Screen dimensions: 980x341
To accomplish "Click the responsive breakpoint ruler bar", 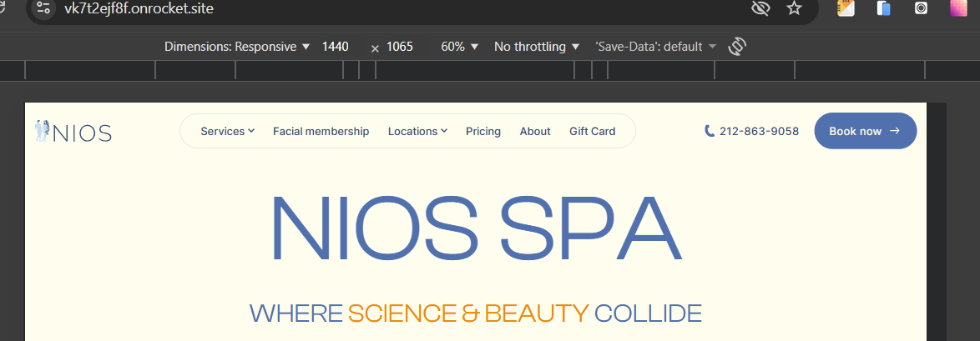I will (490, 71).
